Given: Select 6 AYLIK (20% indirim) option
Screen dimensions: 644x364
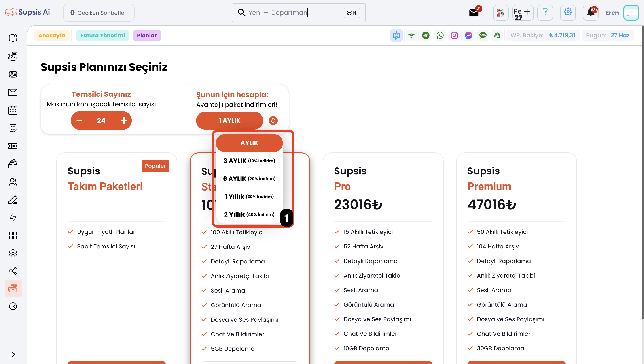Looking at the screenshot, I should coord(249,178).
